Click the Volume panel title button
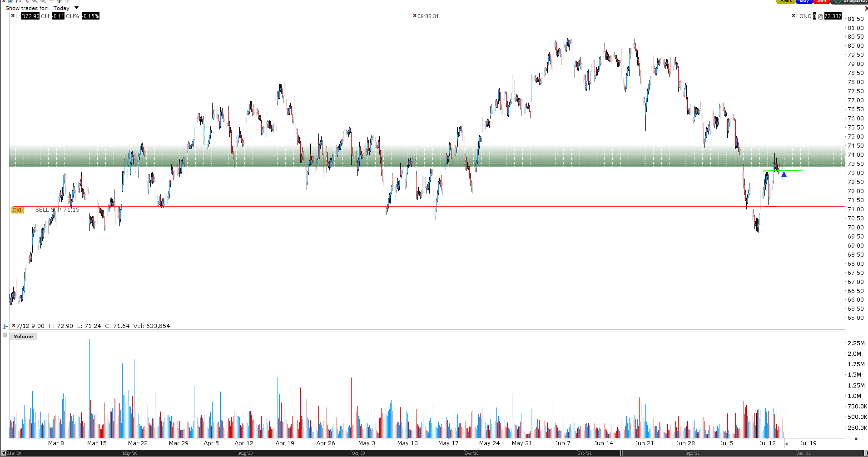The image size is (868, 457). 23,336
